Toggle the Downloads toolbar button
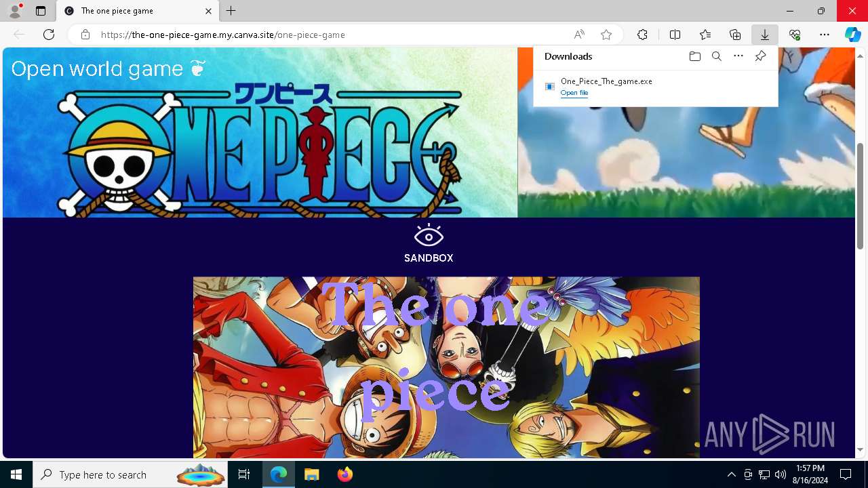This screenshot has width=868, height=488. coord(765,35)
